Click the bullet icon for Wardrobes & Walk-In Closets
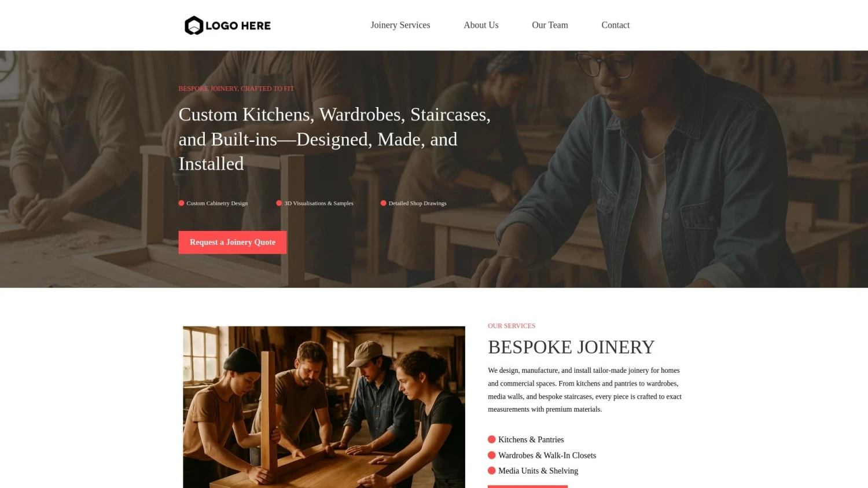Viewport: 868px width, 488px height. (492, 455)
